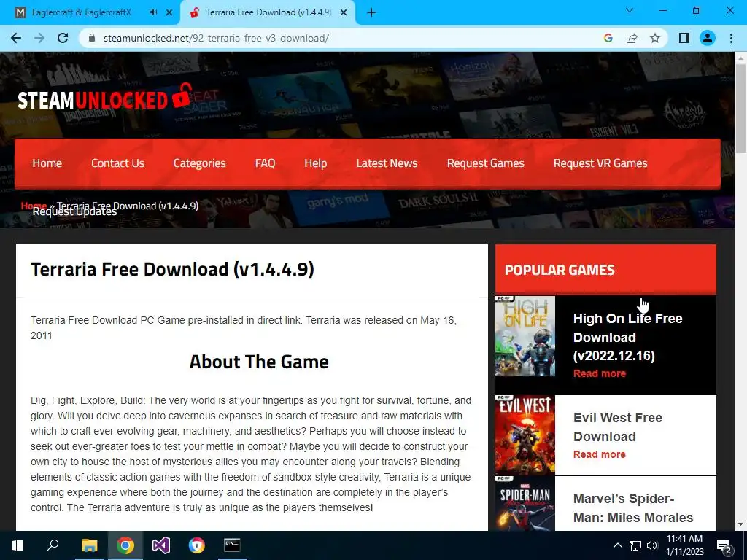747x560 pixels.
Task: Click the About The Game heading
Action: click(259, 362)
